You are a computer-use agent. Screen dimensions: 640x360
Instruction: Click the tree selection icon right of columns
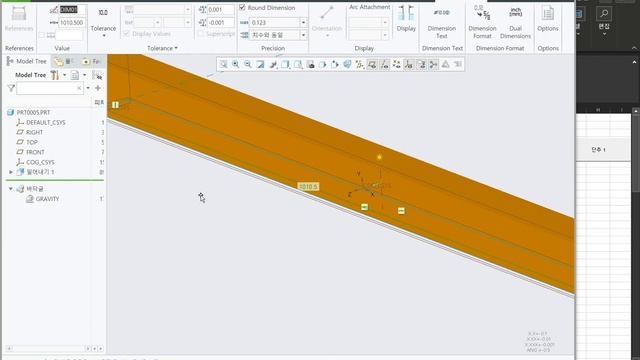(98, 75)
